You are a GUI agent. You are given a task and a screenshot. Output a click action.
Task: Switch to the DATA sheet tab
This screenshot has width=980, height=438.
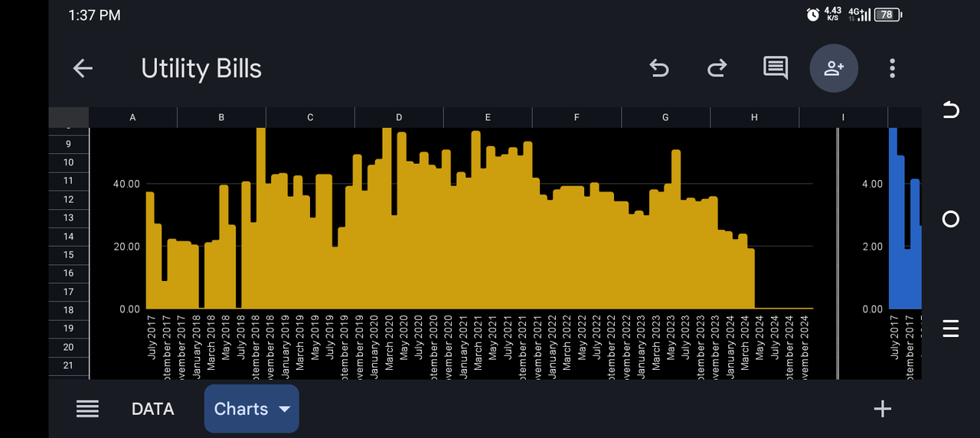tap(152, 409)
